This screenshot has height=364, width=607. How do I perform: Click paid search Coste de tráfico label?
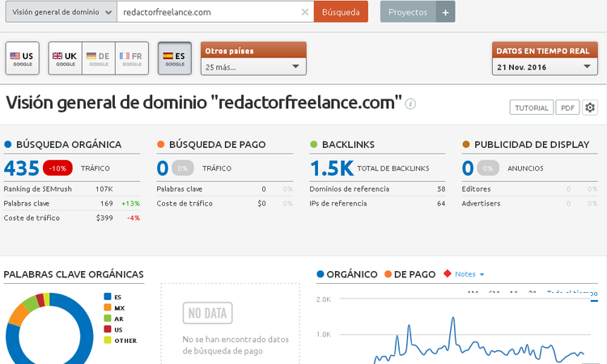coord(185,204)
